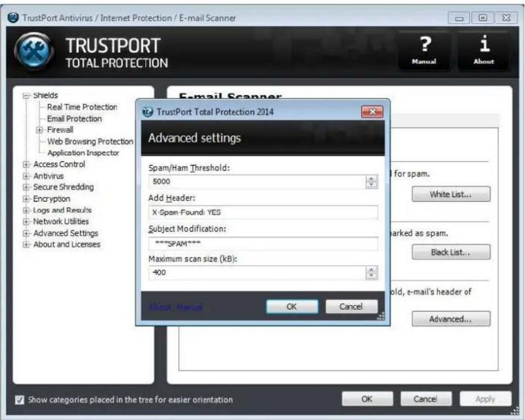Expand the About and Licenses node
525x420 pixels.
click(x=26, y=245)
